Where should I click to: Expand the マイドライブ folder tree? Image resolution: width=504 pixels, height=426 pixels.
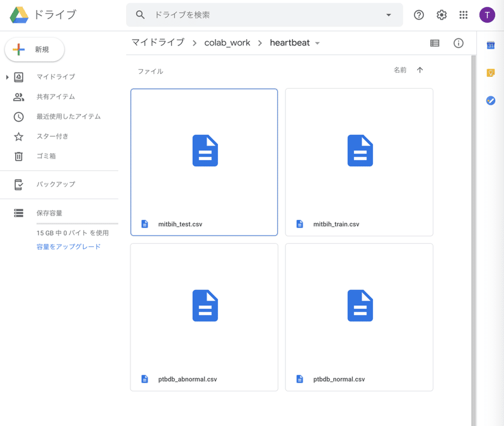click(8, 77)
